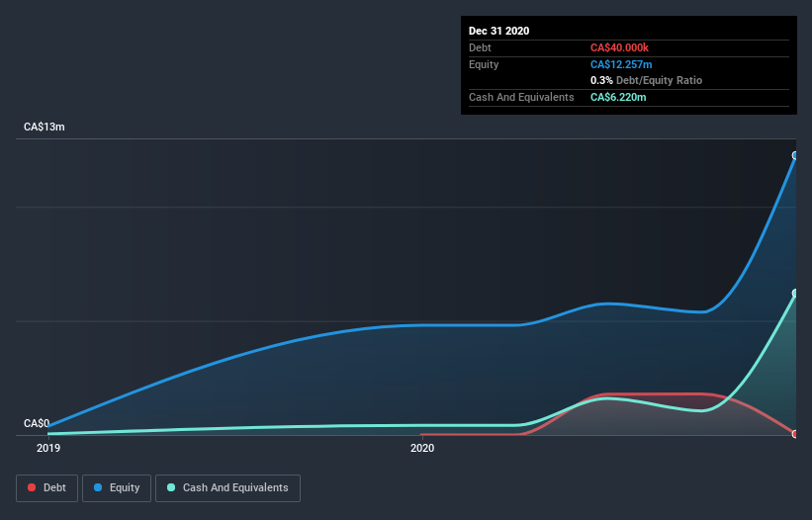
Task: Click the teal Cash And Equivalents legend dot
Action: [171, 487]
